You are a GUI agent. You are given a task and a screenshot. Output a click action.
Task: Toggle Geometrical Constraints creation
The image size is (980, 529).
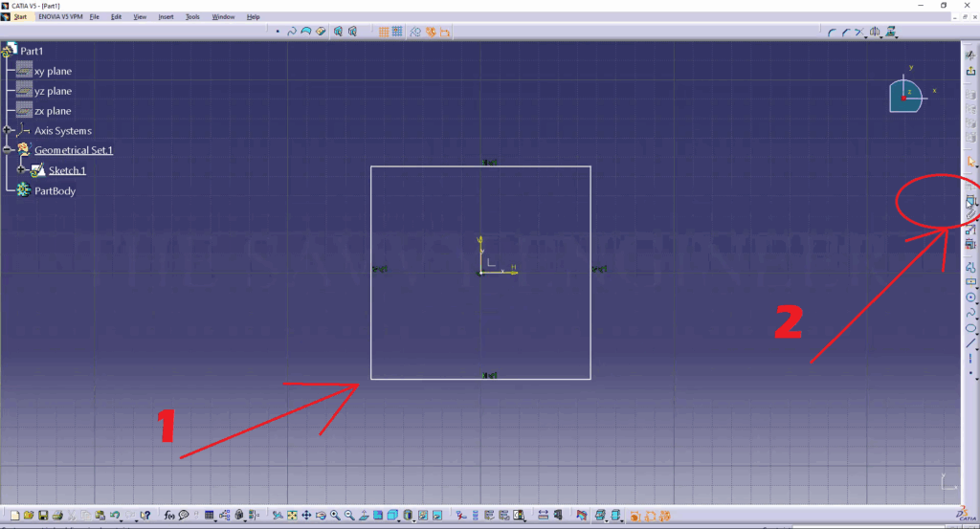[431, 32]
